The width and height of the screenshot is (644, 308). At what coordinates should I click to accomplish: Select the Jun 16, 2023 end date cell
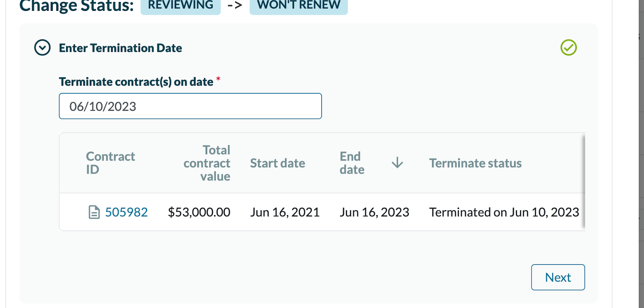pos(374,212)
